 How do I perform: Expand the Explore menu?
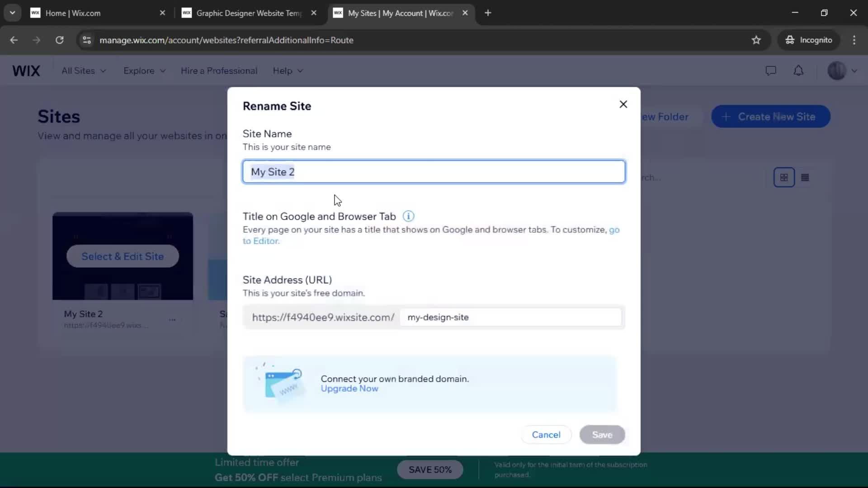[x=144, y=71]
